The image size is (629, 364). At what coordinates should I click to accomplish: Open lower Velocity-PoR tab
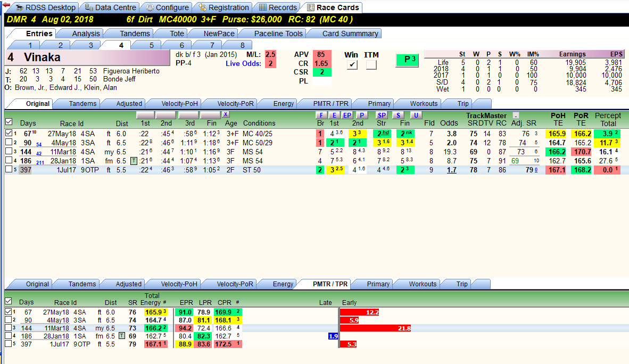tap(235, 284)
